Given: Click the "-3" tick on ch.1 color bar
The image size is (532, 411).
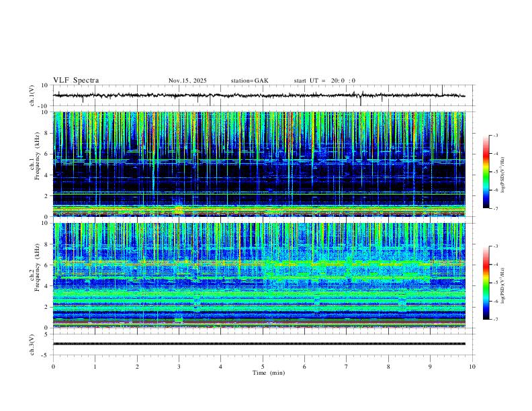Looking at the screenshot, I should point(496,135).
